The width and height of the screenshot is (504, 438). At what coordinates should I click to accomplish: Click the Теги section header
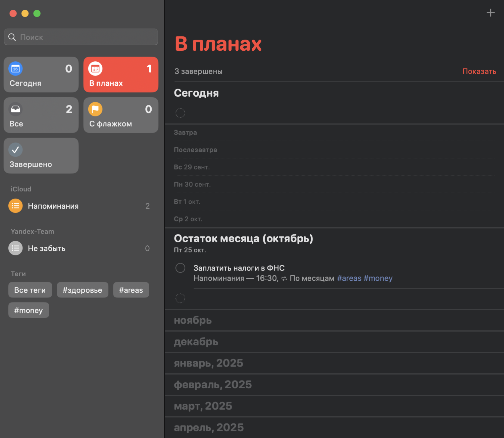coord(18,274)
